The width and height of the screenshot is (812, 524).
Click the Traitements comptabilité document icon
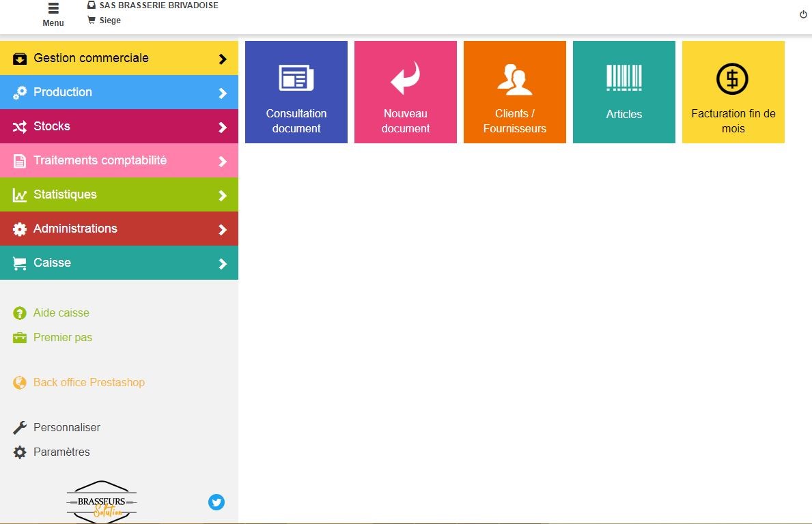tap(20, 161)
